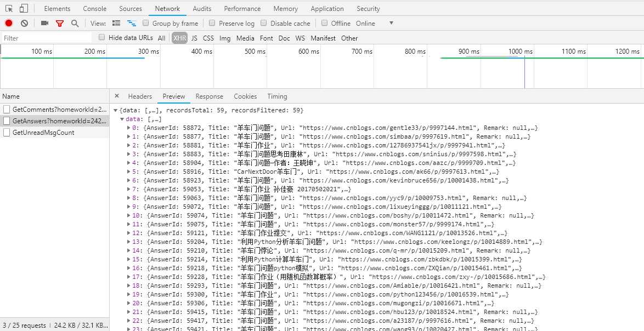The width and height of the screenshot is (644, 331).
Task: Open the Memory tab
Action: [285, 9]
